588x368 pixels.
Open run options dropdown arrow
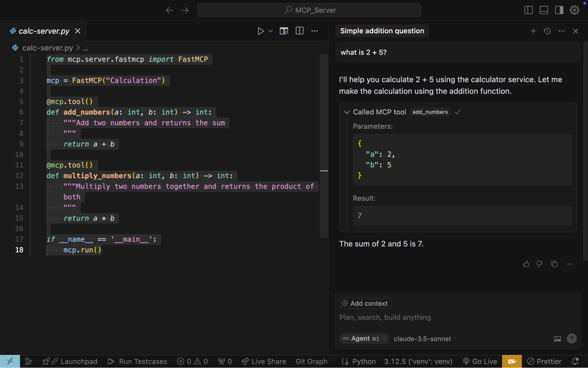tap(271, 31)
